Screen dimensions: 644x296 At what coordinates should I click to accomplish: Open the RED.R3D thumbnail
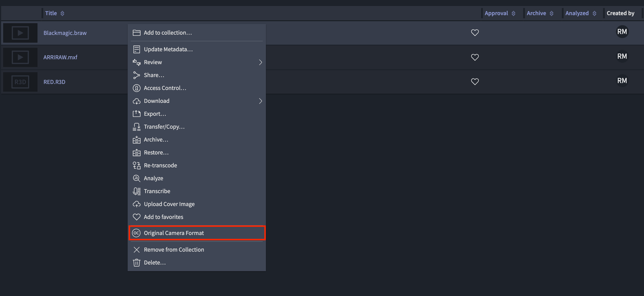pos(20,82)
